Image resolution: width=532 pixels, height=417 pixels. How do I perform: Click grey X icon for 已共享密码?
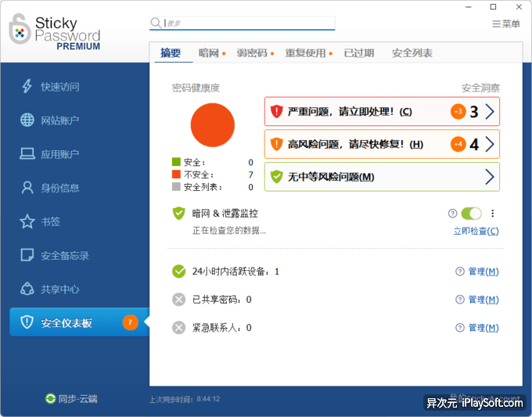tap(179, 300)
